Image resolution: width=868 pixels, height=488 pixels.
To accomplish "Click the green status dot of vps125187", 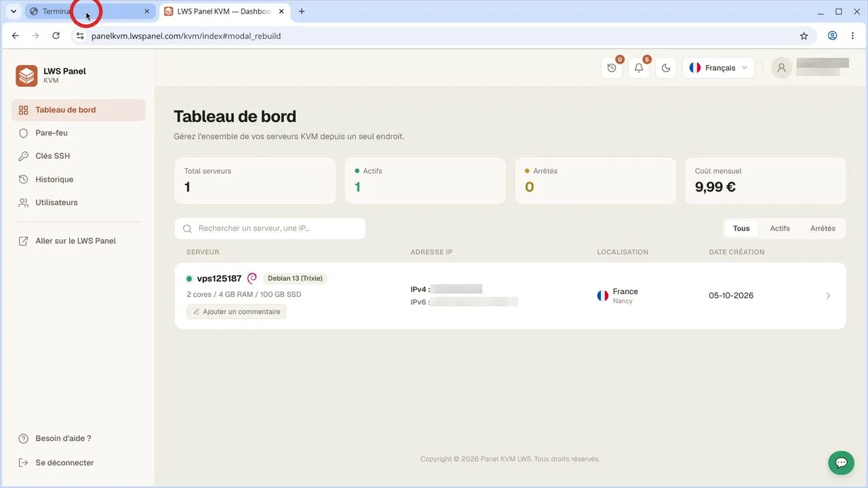I will click(x=189, y=279).
